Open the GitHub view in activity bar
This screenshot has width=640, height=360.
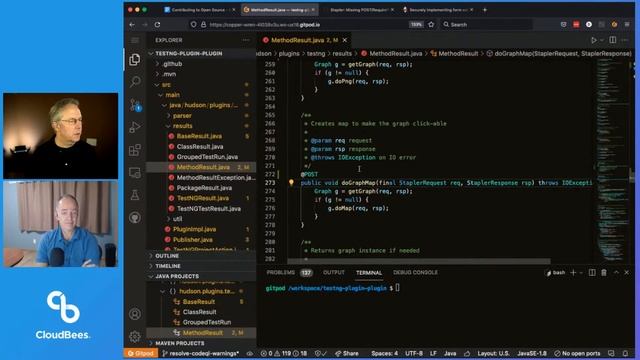(135, 218)
